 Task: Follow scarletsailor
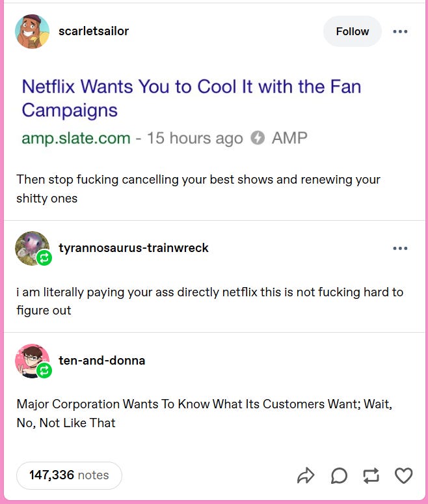coord(353,31)
